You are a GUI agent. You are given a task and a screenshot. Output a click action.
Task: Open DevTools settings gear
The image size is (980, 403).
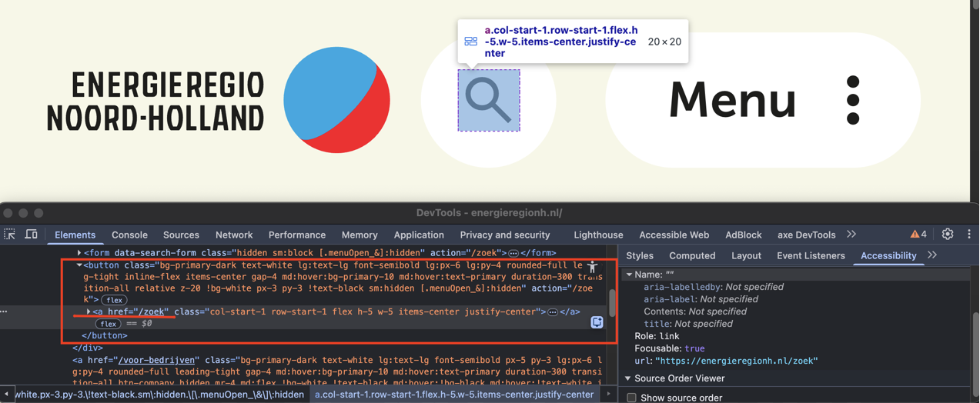(948, 235)
